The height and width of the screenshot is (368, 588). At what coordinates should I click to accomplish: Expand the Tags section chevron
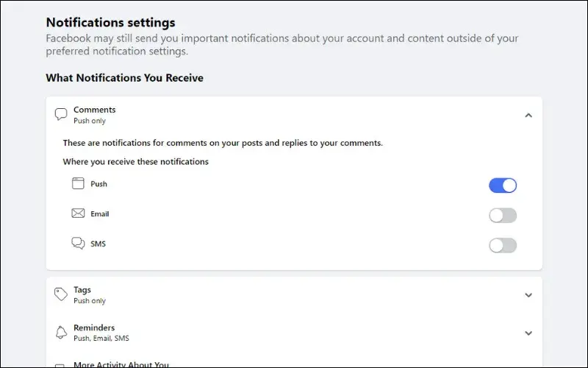528,295
